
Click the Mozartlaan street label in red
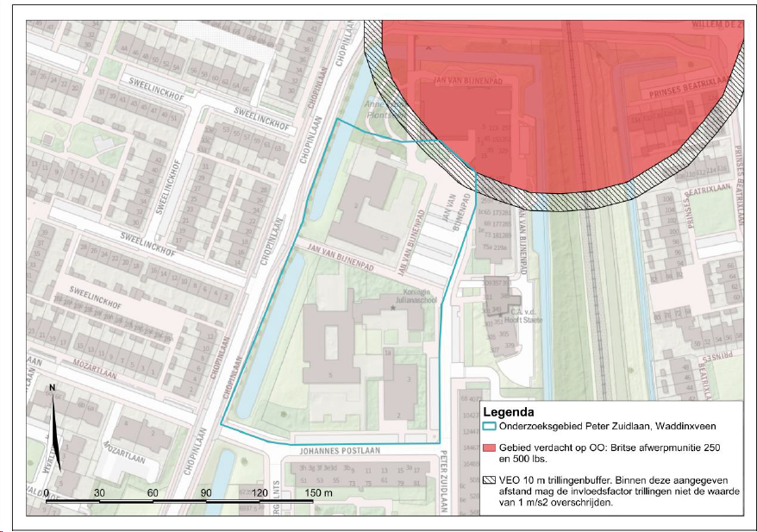(x=95, y=368)
